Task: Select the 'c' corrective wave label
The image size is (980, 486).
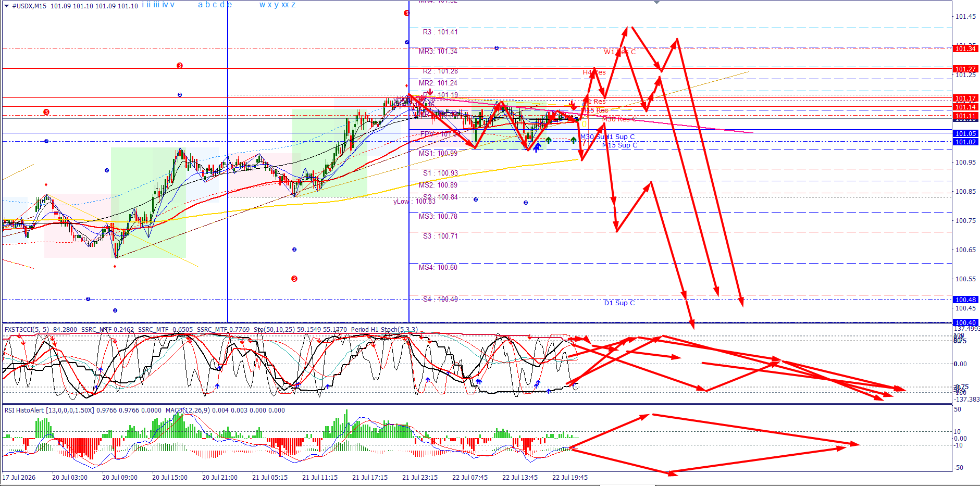Action: click(x=215, y=5)
